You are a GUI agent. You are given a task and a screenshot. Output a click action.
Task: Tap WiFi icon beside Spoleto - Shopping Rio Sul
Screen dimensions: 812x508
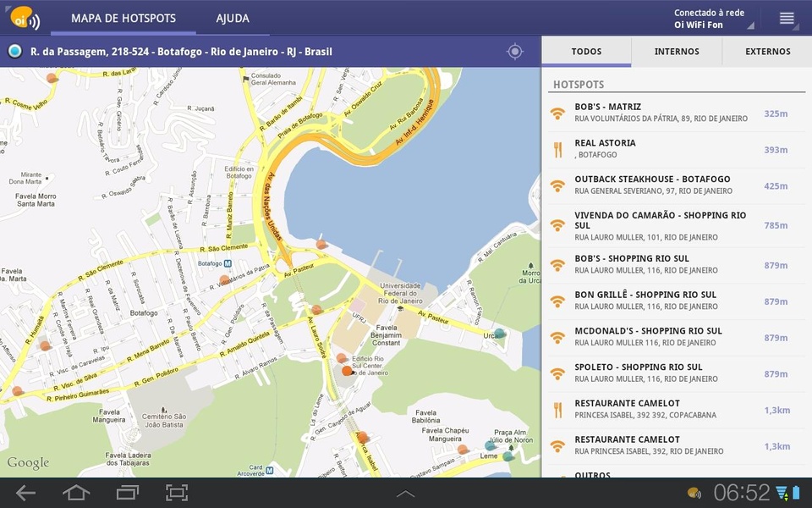(x=557, y=373)
